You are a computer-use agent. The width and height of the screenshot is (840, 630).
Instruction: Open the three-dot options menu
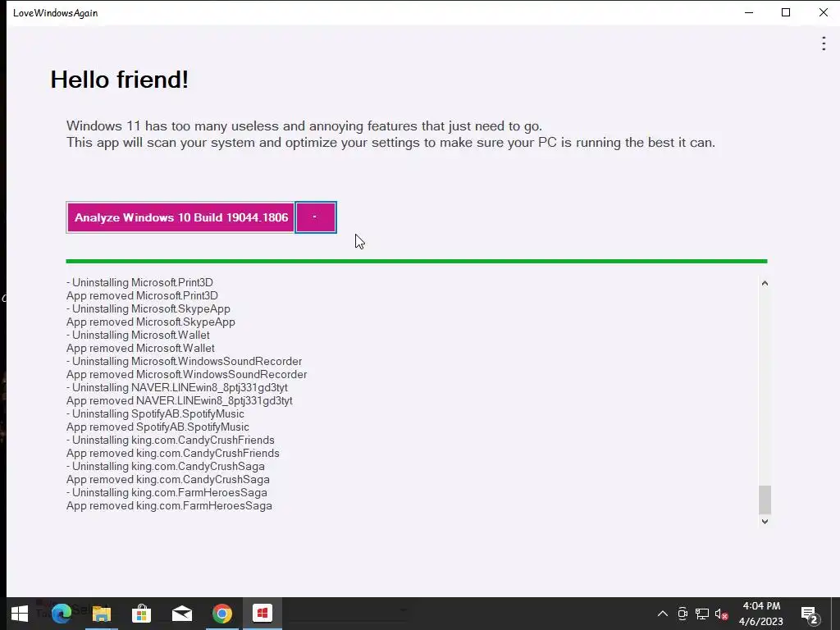(824, 43)
